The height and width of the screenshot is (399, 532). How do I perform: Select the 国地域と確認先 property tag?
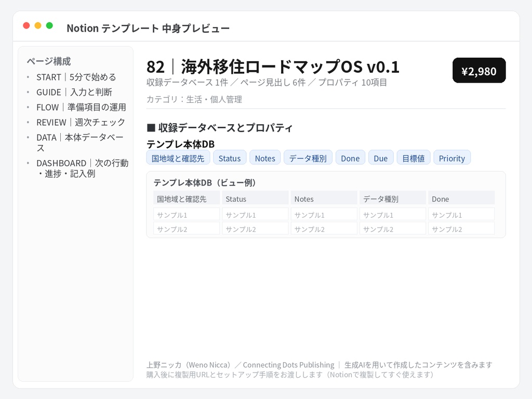(x=178, y=158)
